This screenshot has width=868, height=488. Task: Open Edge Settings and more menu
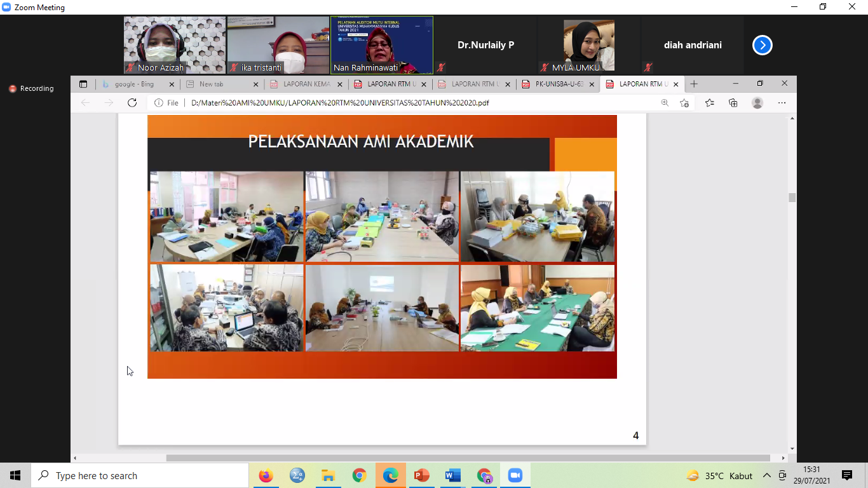(x=782, y=103)
